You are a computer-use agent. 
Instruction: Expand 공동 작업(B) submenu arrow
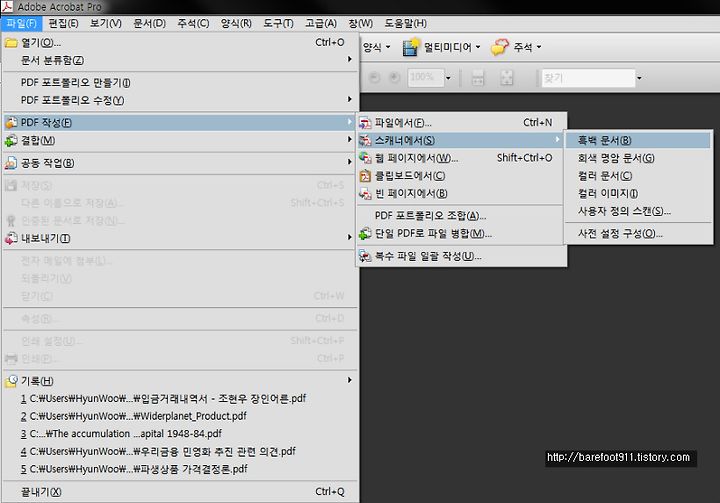pos(349,162)
